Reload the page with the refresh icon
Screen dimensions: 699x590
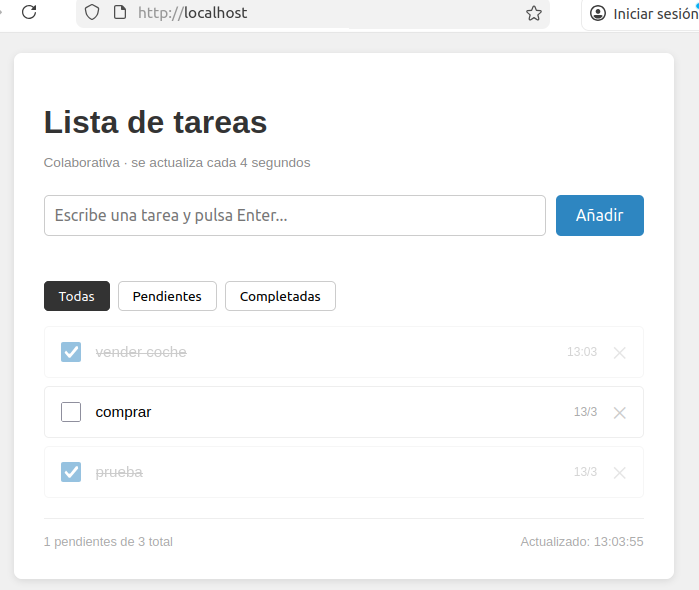click(29, 12)
